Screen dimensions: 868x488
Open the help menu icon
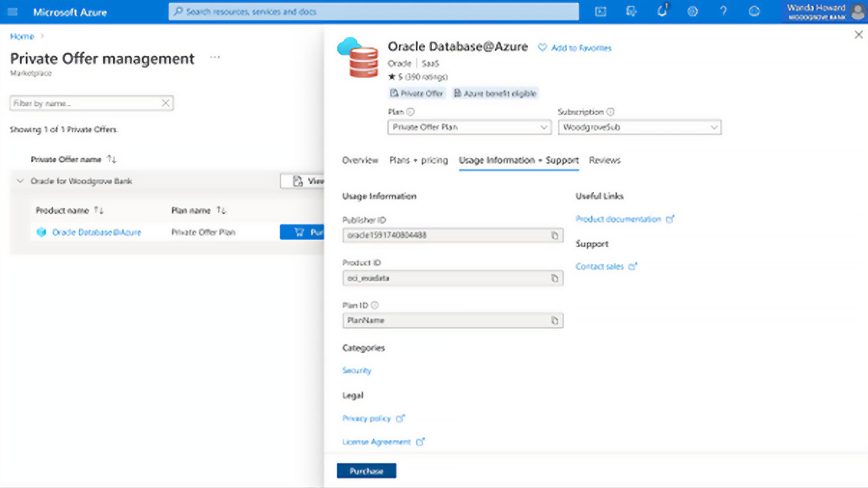click(723, 12)
